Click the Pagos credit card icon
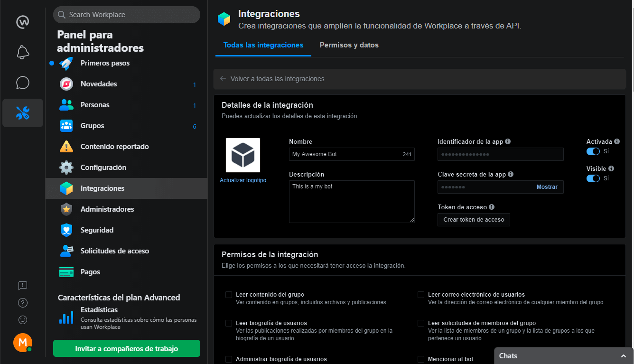 tap(66, 272)
